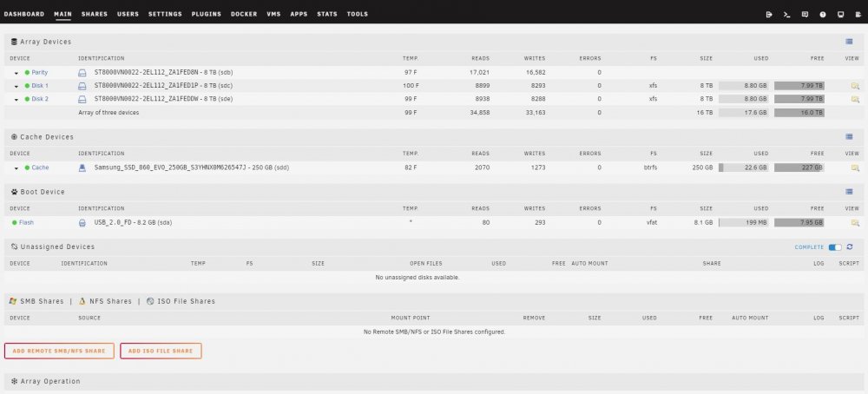Click the Samsung SSD cache drive icon

(x=82, y=167)
